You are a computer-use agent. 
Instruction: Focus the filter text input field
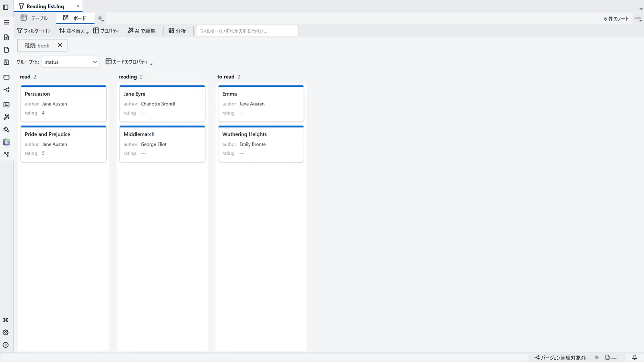coord(247,31)
